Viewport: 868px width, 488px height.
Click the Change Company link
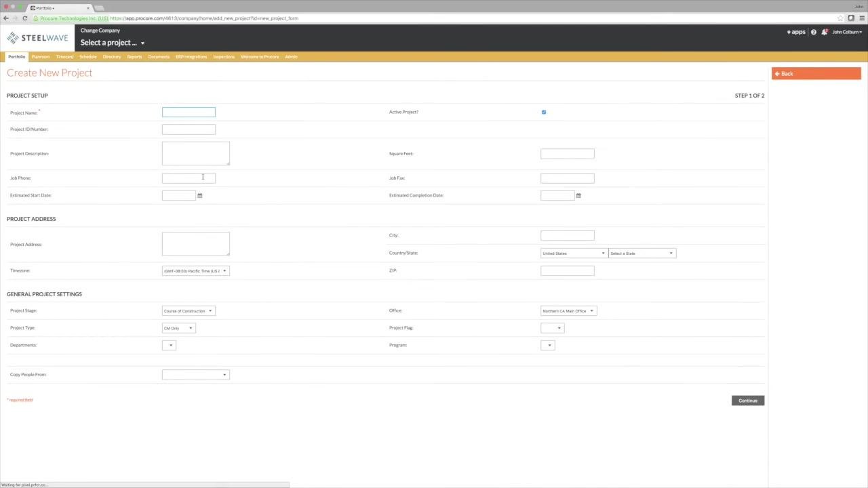(100, 30)
